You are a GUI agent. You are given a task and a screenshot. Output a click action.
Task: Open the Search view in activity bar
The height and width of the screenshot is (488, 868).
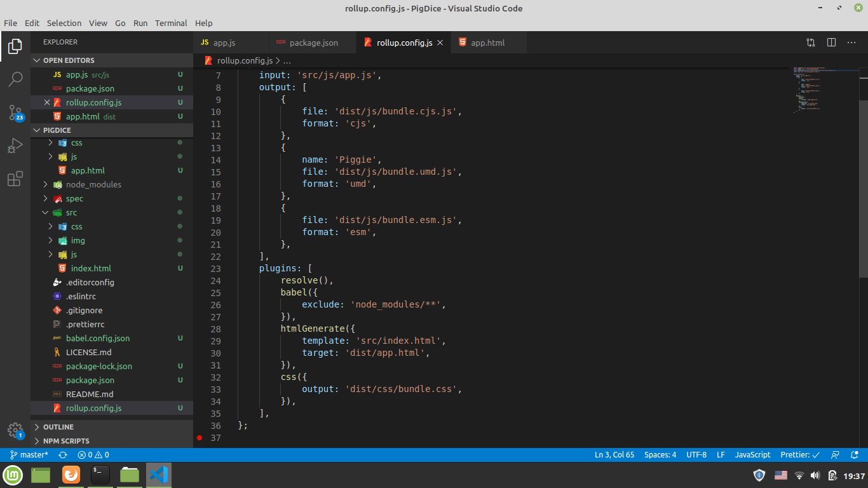click(15, 79)
